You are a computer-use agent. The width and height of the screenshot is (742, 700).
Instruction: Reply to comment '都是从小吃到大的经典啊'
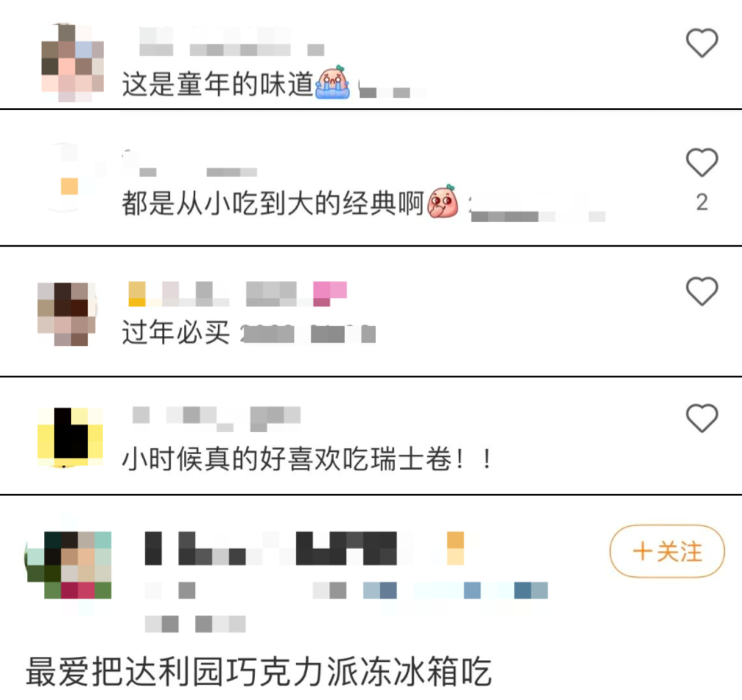pyautogui.click(x=273, y=203)
